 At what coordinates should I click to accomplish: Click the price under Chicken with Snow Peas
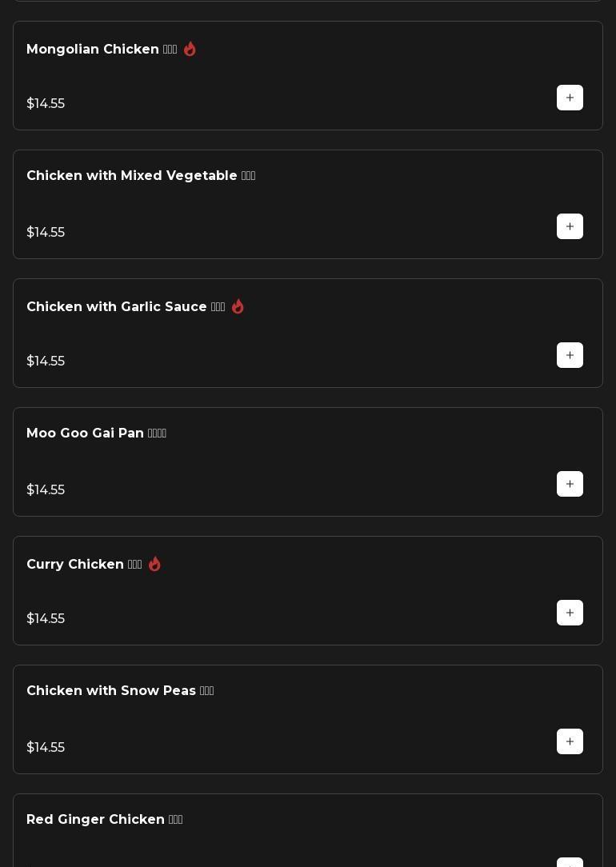[46, 748]
